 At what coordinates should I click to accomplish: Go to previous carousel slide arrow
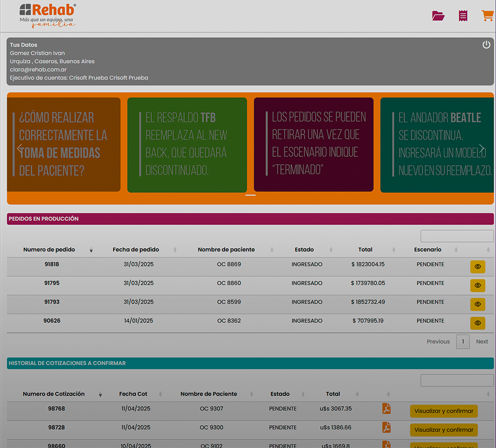click(x=20, y=148)
